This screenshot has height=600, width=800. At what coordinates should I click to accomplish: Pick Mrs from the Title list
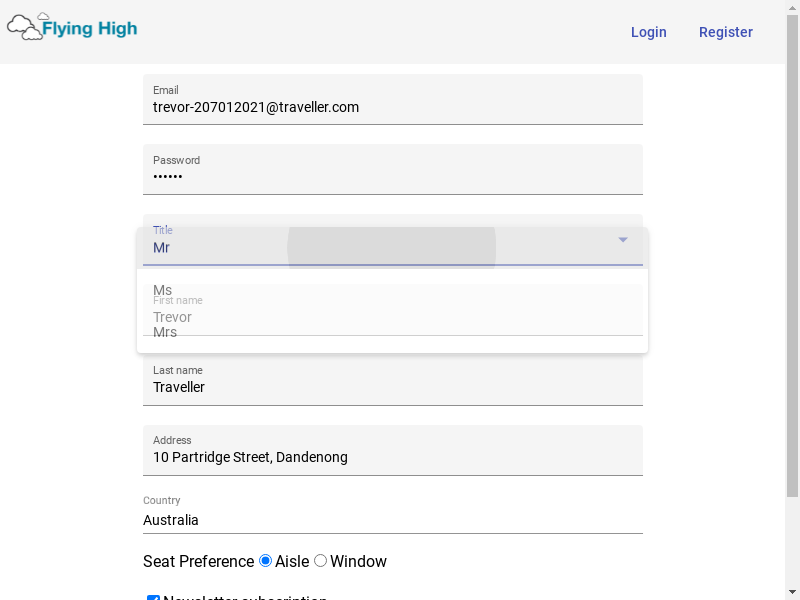165,332
